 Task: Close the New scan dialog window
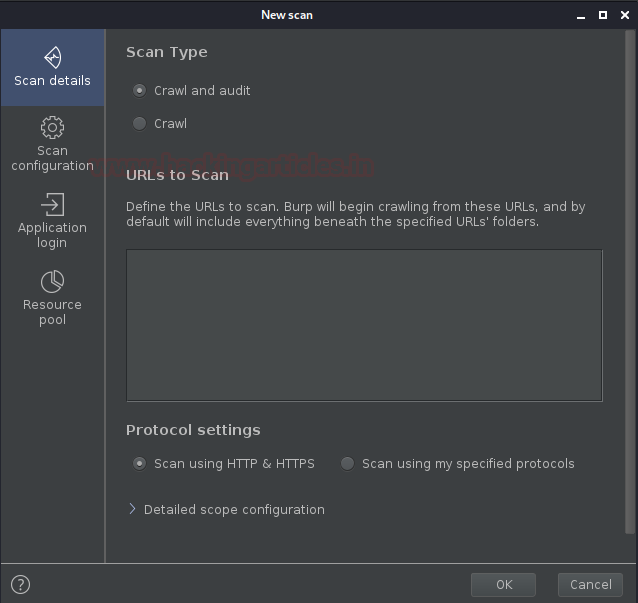[623, 15]
